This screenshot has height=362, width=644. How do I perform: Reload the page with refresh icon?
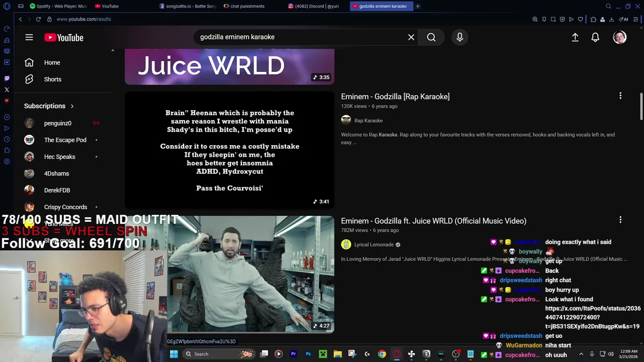(x=38, y=19)
